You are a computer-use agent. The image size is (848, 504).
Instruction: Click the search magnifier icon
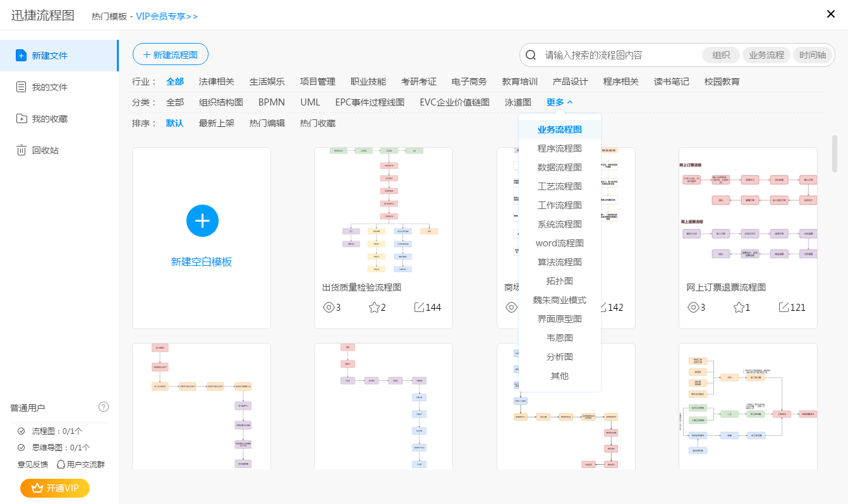click(x=531, y=55)
